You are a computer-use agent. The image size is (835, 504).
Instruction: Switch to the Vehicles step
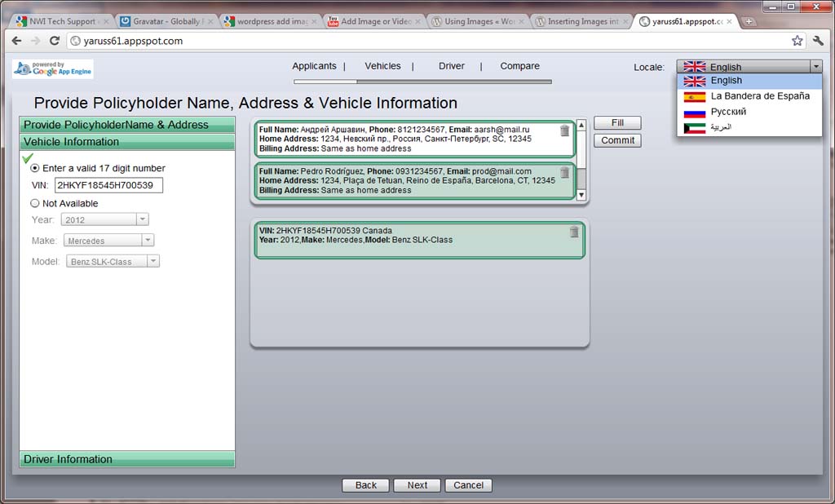(382, 66)
